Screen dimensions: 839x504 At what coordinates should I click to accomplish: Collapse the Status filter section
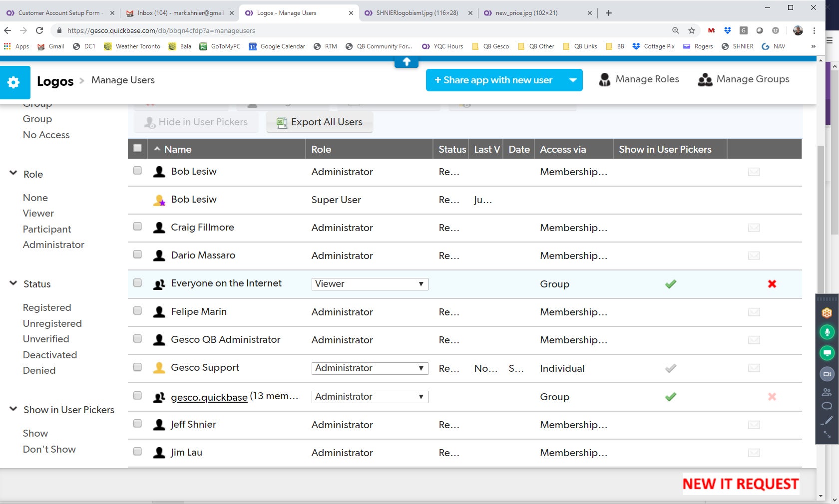[13, 283]
